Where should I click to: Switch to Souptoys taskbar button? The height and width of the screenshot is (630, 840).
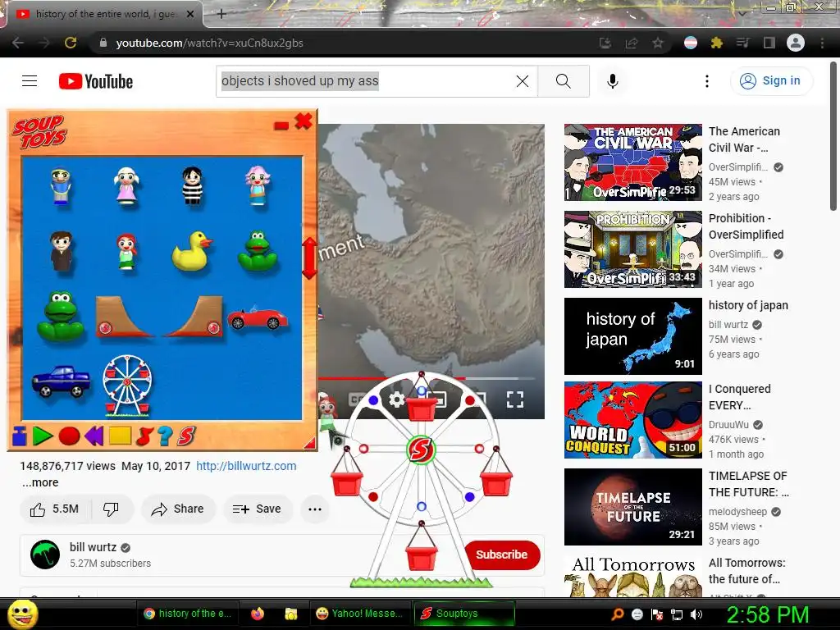(464, 614)
